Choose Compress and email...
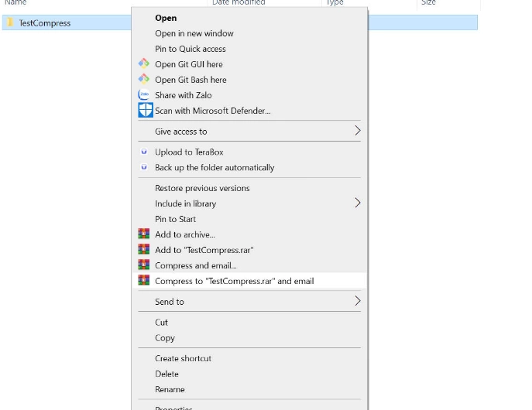 (249, 265)
